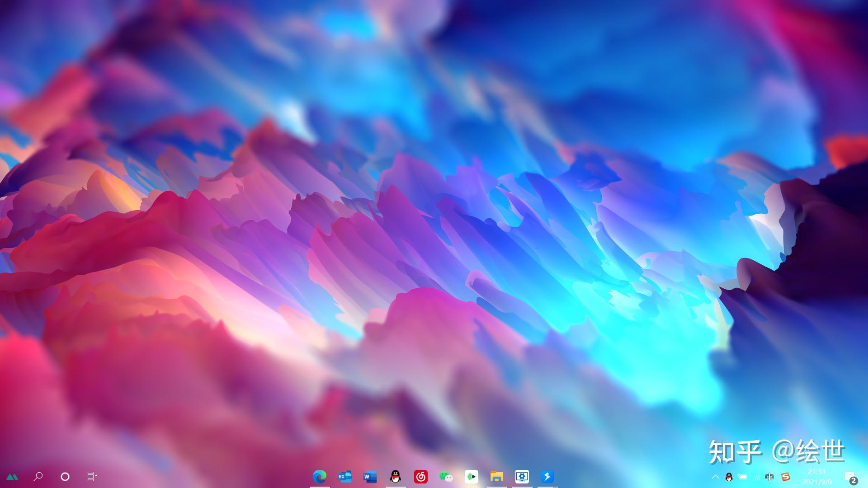Screen dimensions: 868x488
Task: Open NetEase Cloud Music
Action: pyautogui.click(x=420, y=477)
